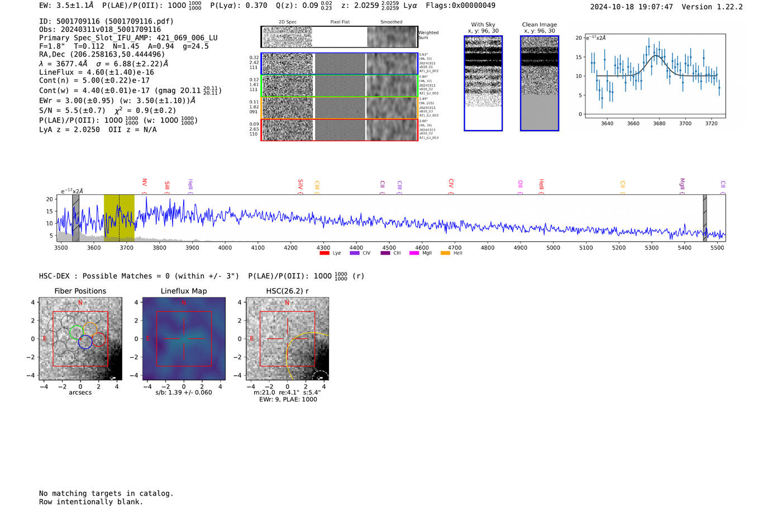
Task: Click the orange HeII legend swatch
Action: coord(445,253)
